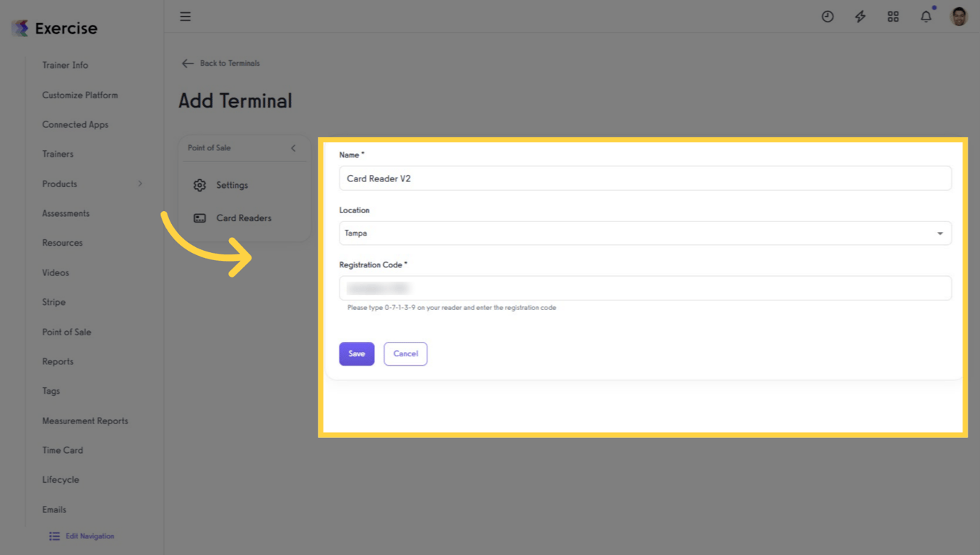Click the Edit Navigation list icon
This screenshot has height=555, width=980.
(53, 535)
